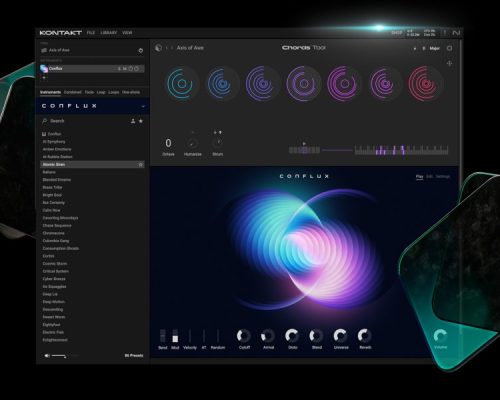Click the Chords Tool mini keyboard display
Image resolution: width=500 pixels, height=400 pixels.
401,150
